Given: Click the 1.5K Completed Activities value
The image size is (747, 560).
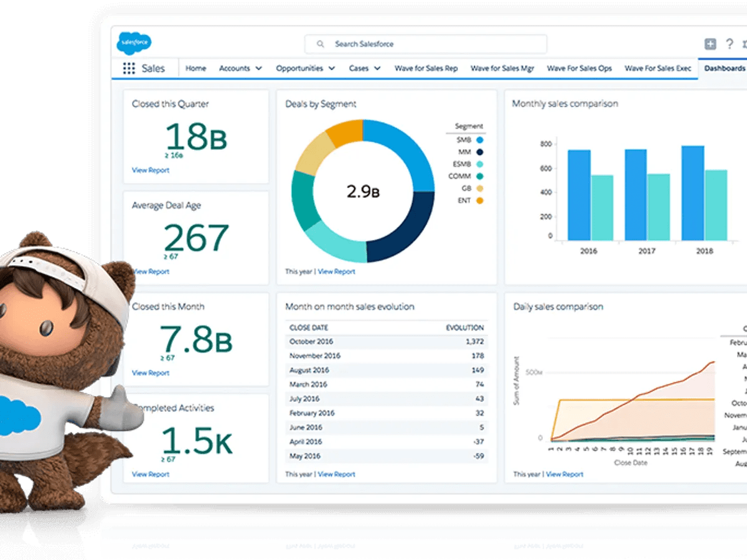Looking at the screenshot, I should (197, 441).
